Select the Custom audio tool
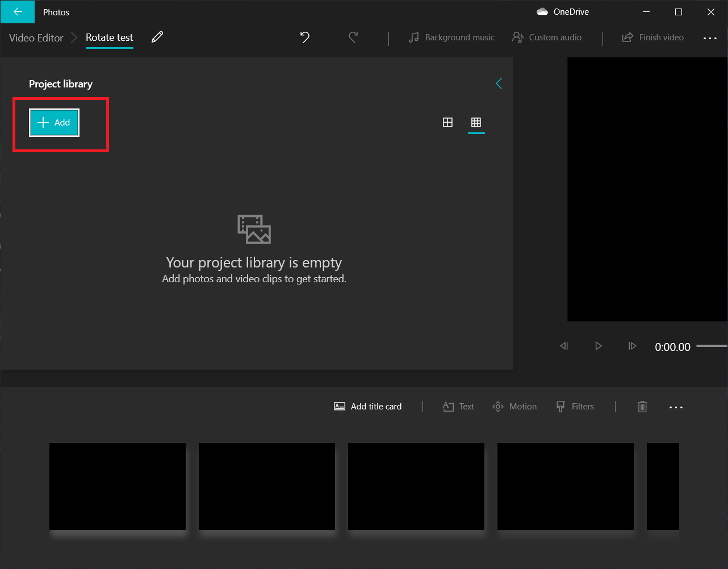This screenshot has width=728, height=569. coord(546,37)
